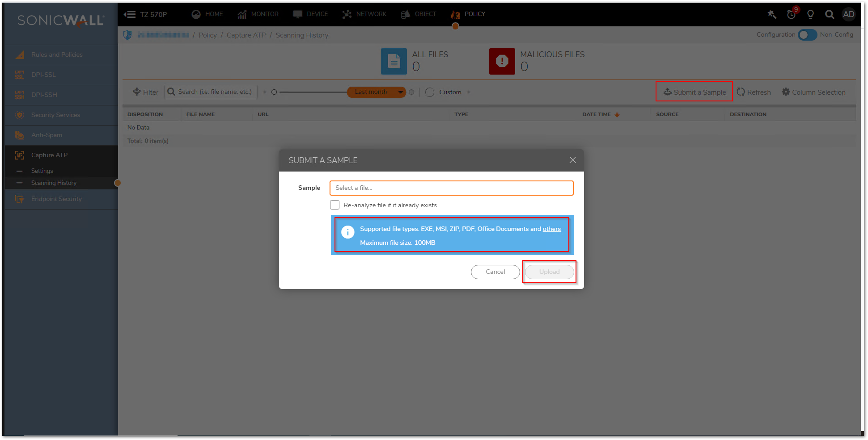Screen dimensions: 868x440
Task: Collapse sidebar using the hamburger menu icon
Action: [x=130, y=14]
